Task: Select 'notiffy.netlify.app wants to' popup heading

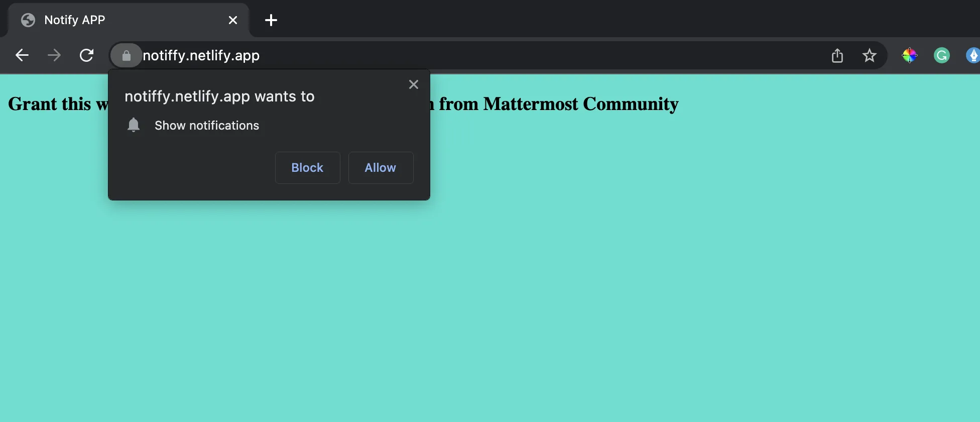Action: (x=219, y=96)
